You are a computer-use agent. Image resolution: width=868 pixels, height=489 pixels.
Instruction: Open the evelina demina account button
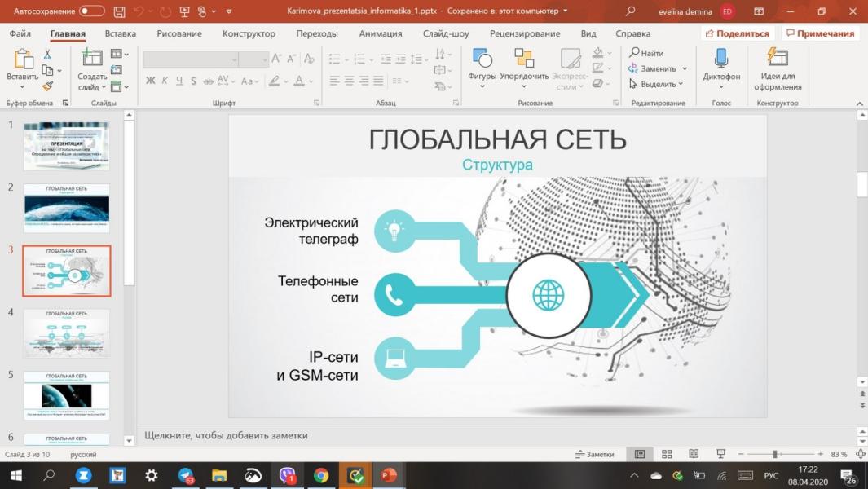tap(695, 11)
